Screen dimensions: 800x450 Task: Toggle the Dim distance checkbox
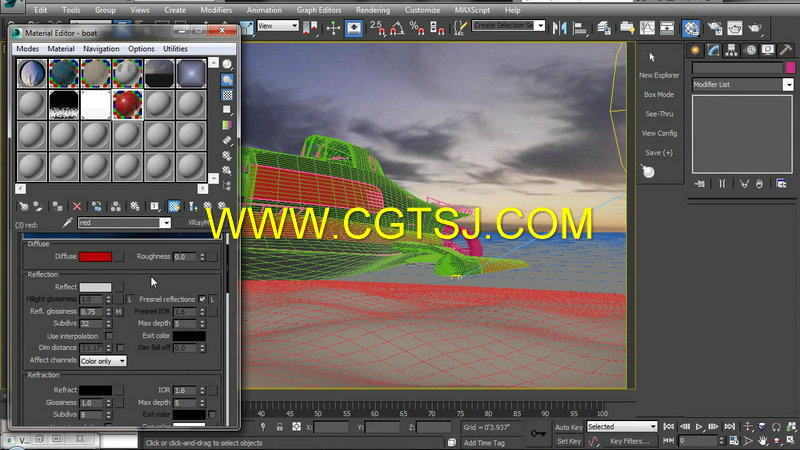[x=120, y=347]
